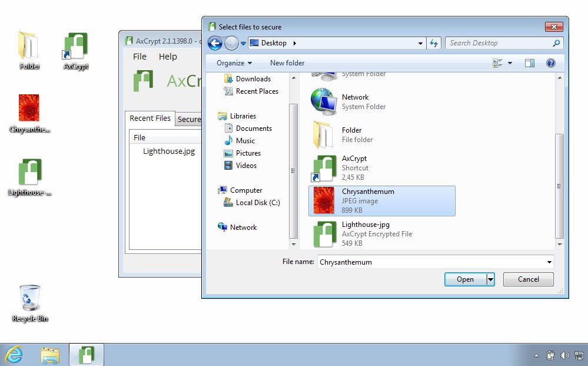588x366 pixels.
Task: Open Windows Explorer from taskbar
Action: pyautogui.click(x=50, y=355)
